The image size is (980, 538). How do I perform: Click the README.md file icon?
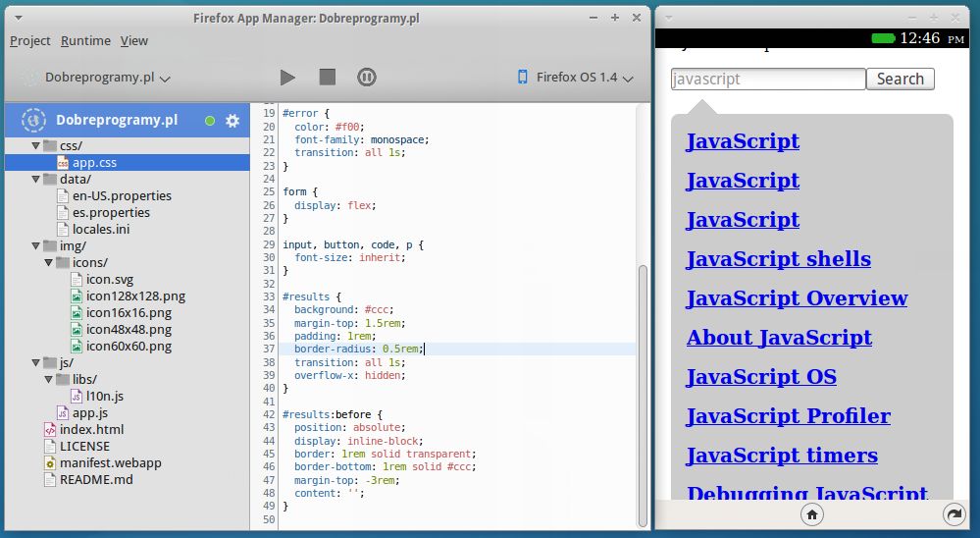tap(50, 480)
